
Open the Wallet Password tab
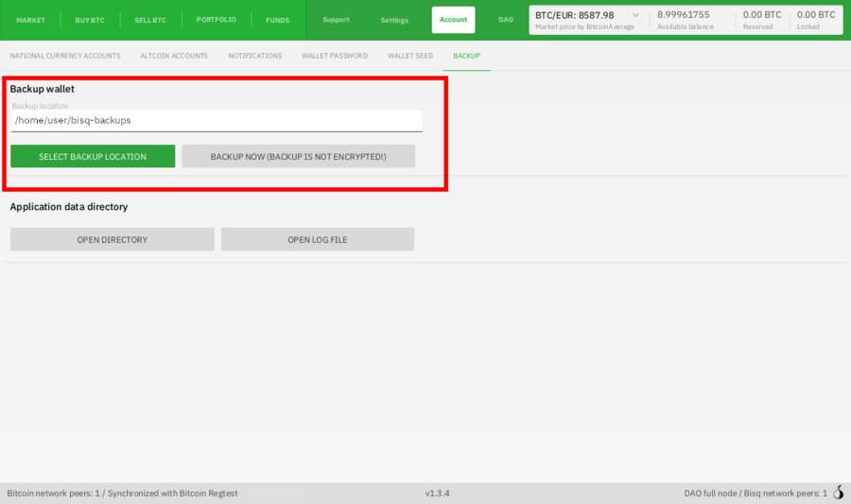click(x=335, y=56)
